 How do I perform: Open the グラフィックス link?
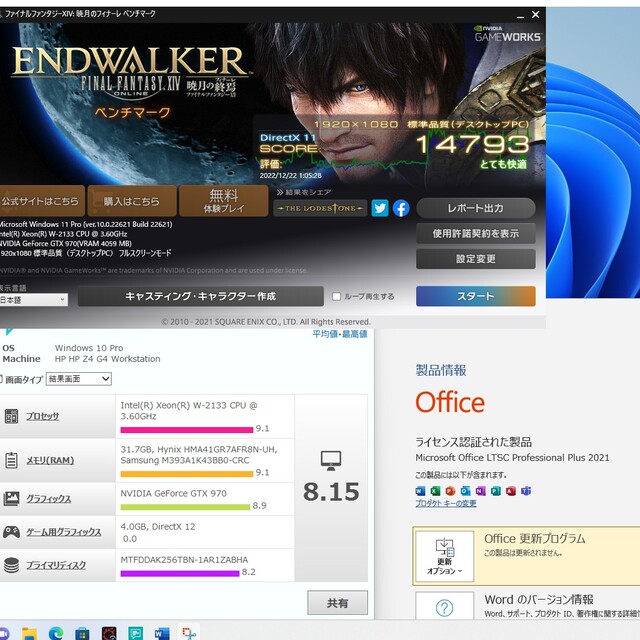[49, 498]
